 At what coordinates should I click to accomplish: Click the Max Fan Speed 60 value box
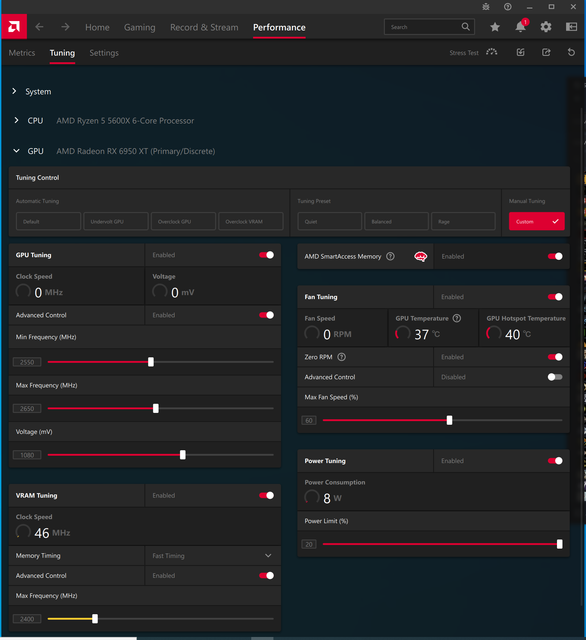coord(309,420)
